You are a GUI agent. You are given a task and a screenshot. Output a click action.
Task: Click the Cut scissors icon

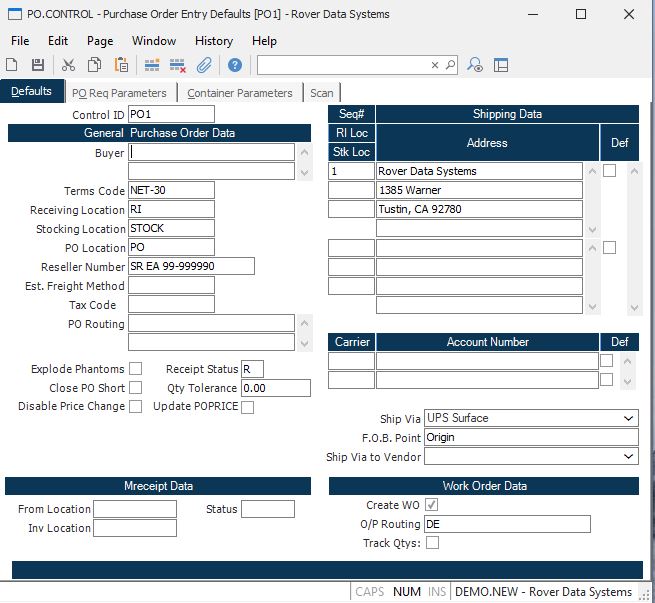tap(68, 65)
